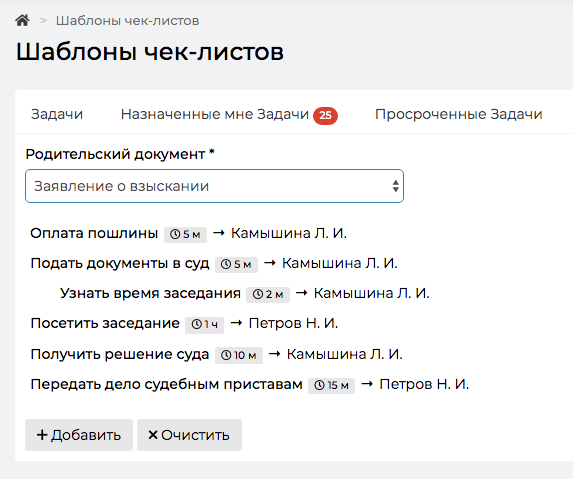Open the Назначенные мне Задачи tab
The width and height of the screenshot is (573, 479).
(x=215, y=114)
